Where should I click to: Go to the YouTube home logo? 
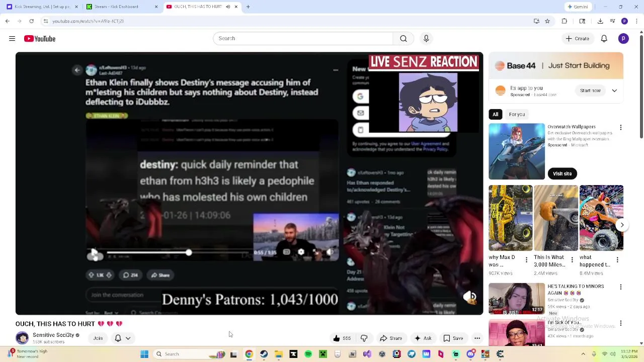coord(40,39)
